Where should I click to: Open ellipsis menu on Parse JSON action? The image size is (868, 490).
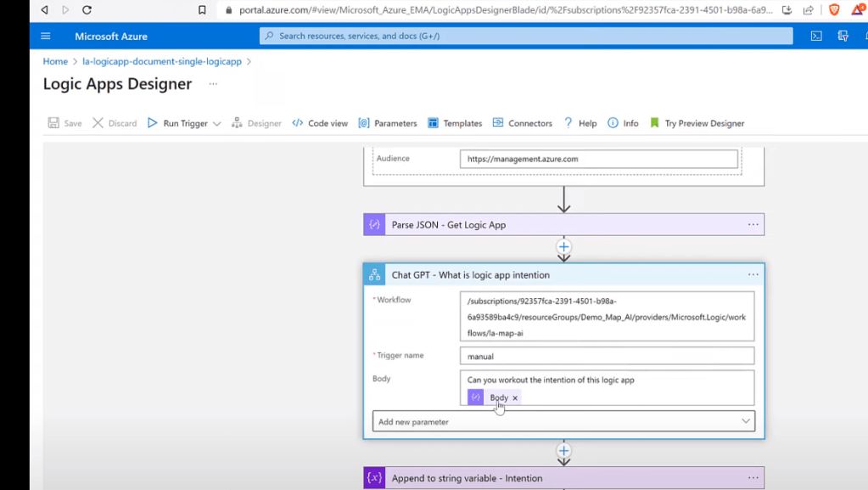753,224
